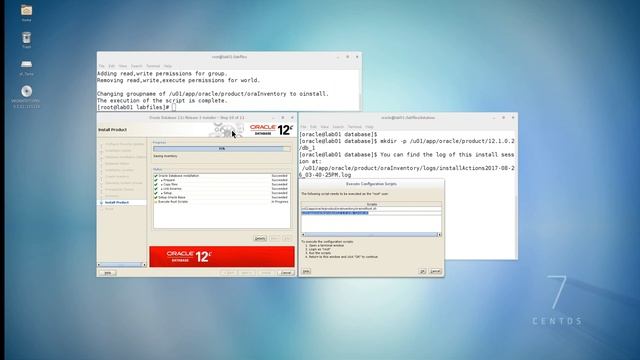Click scripts list horizontal scrollbar
Viewport: 640px width, 360px height.
[x=371, y=235]
